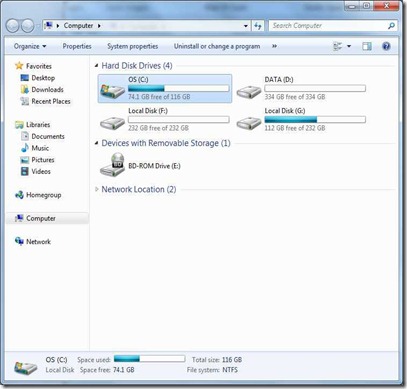407x389 pixels.
Task: Click the OS (C:) usage bar
Action: coord(179,88)
